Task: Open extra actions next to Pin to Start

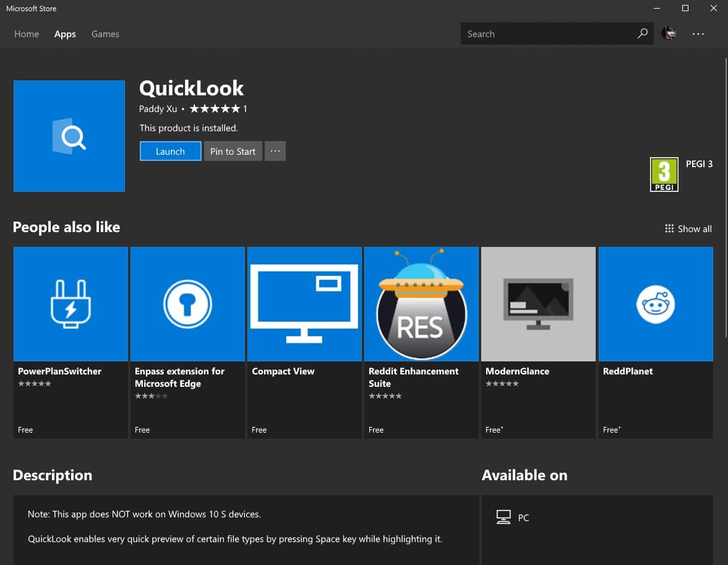Action: tap(275, 151)
